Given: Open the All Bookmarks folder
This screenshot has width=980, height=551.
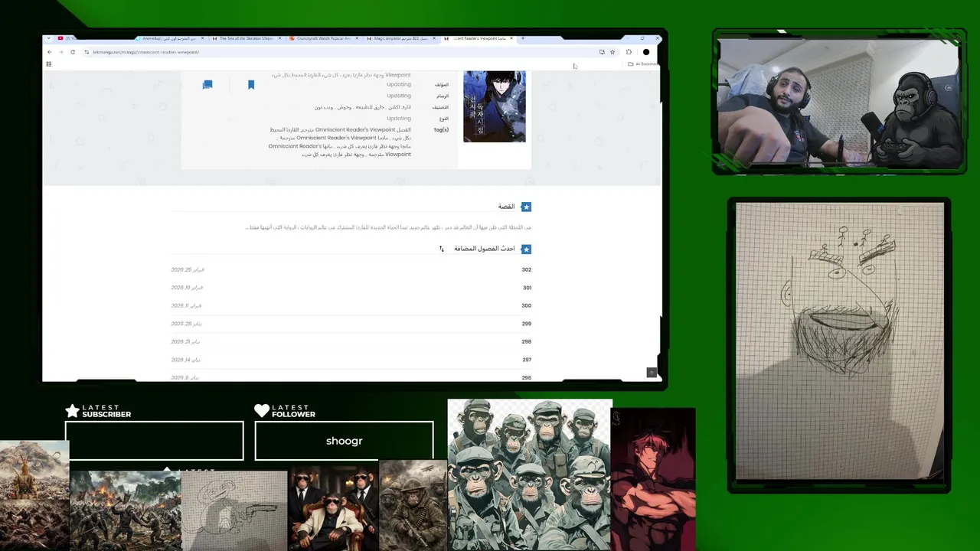Looking at the screenshot, I should pos(642,64).
